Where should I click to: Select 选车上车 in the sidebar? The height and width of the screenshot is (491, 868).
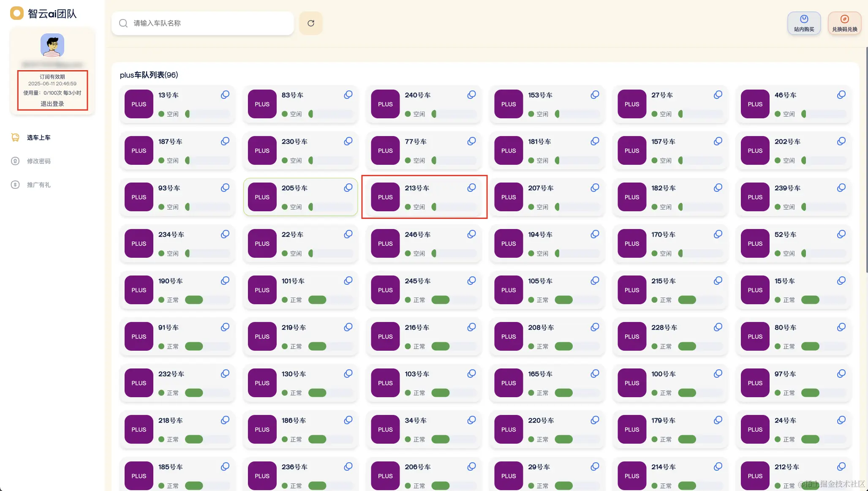(x=38, y=137)
